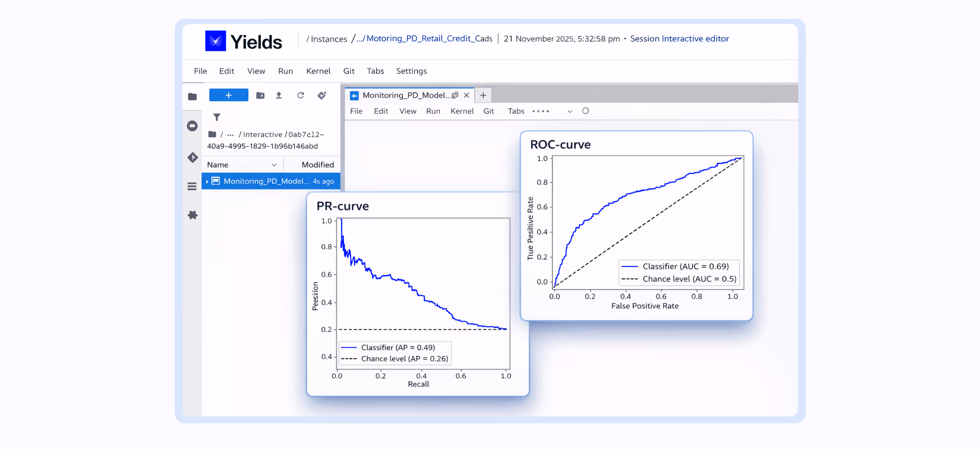Refresh the file list
Screen dimensions: 980x449
tap(301, 96)
